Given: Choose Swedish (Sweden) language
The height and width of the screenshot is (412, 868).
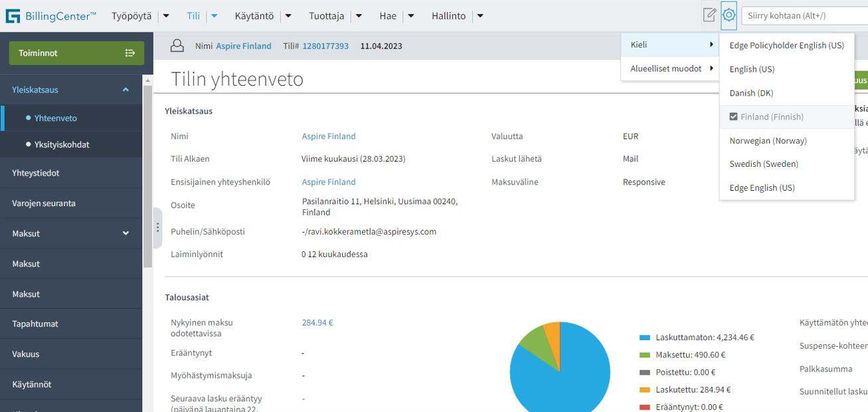Looking at the screenshot, I should [764, 164].
